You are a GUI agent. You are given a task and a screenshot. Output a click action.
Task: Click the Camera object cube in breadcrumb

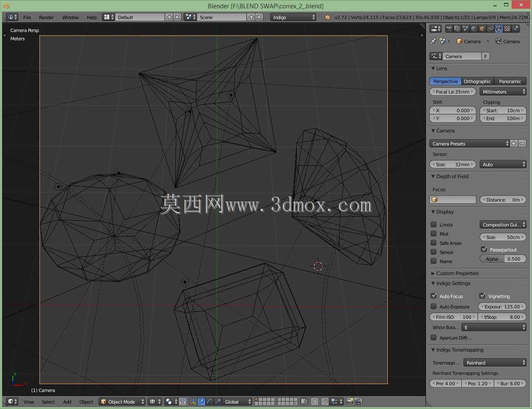click(x=459, y=41)
